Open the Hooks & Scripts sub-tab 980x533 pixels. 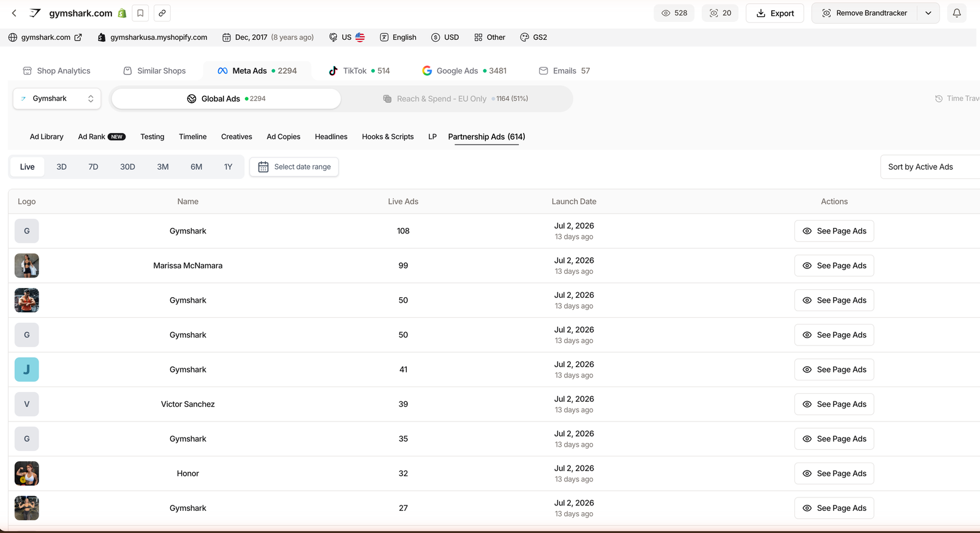(388, 137)
